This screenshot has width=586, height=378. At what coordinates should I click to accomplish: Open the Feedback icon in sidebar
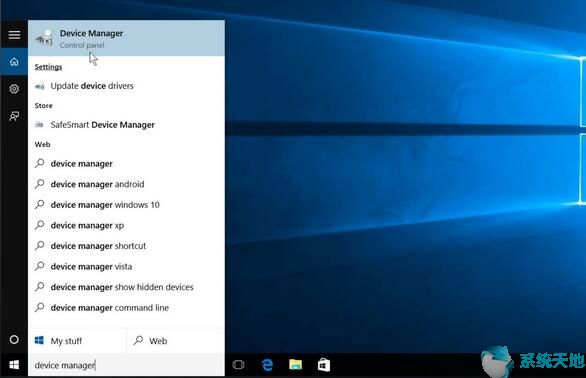(14, 116)
